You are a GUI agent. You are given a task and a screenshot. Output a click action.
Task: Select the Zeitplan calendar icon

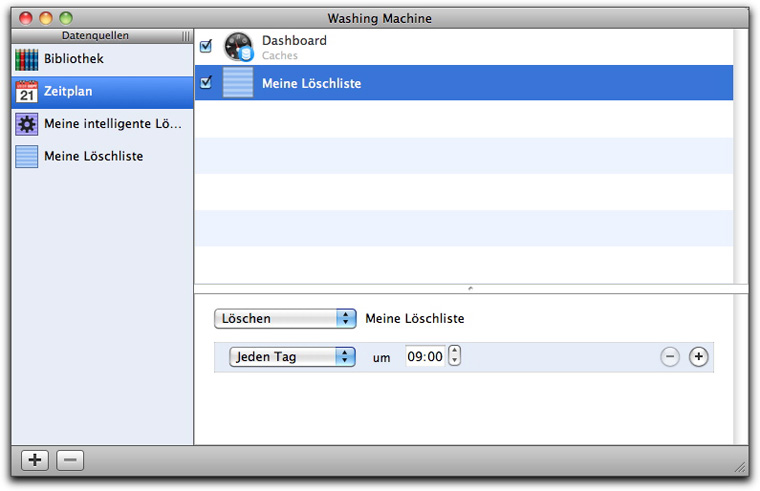pos(27,92)
